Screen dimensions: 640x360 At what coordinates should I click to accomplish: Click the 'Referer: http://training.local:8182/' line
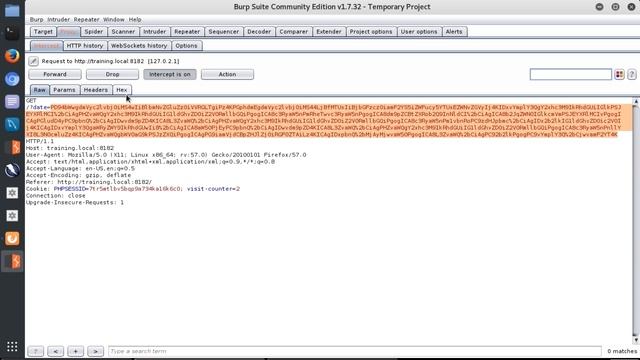(89, 182)
